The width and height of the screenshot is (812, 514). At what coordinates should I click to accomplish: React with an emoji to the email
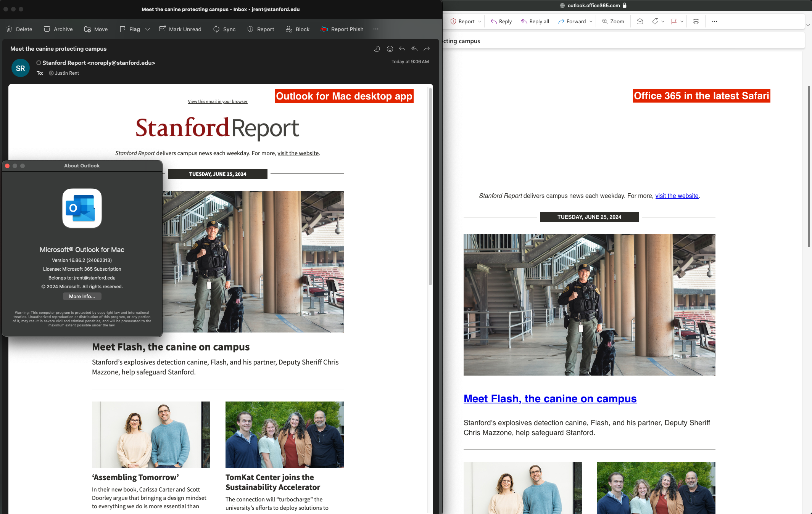coord(390,49)
